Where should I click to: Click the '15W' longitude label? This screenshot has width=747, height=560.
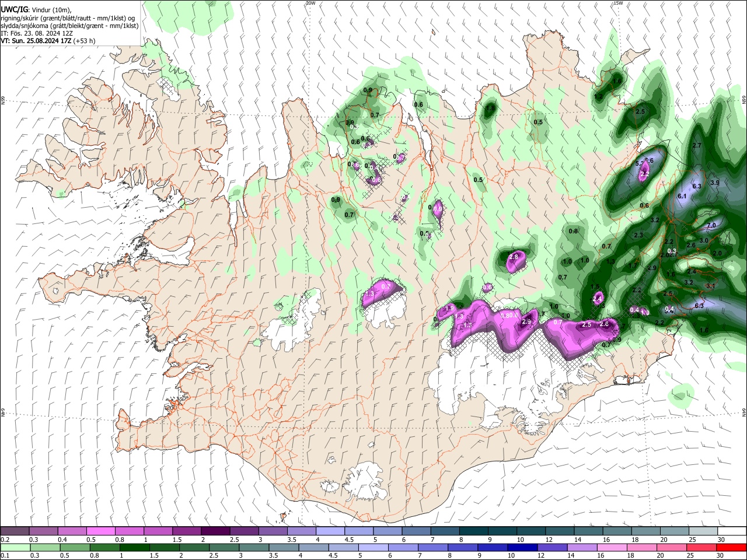click(618, 3)
